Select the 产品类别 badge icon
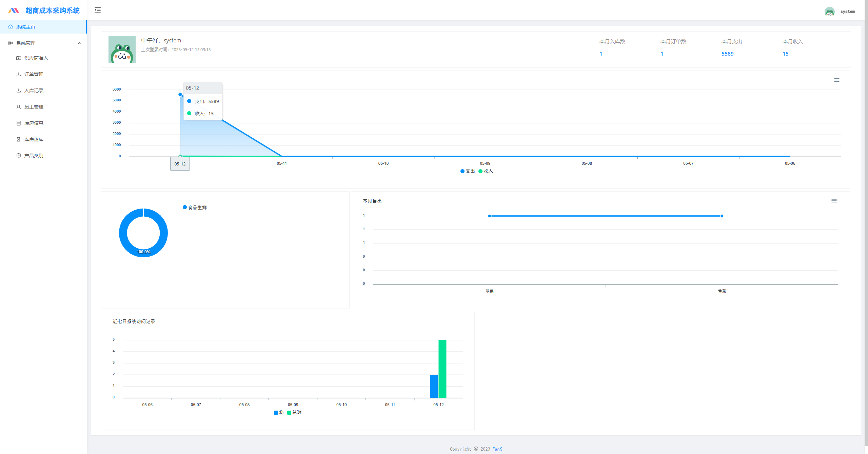868x454 pixels. click(19, 155)
